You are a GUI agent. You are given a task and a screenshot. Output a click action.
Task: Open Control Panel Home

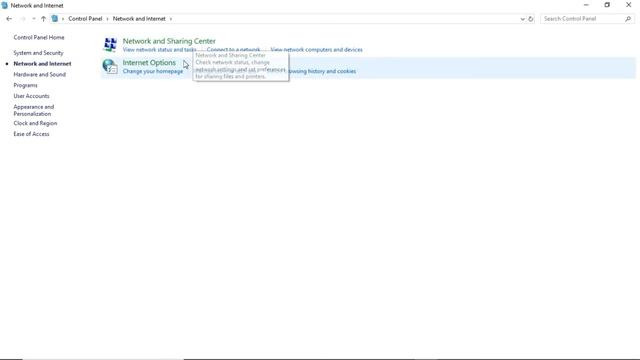[39, 38]
